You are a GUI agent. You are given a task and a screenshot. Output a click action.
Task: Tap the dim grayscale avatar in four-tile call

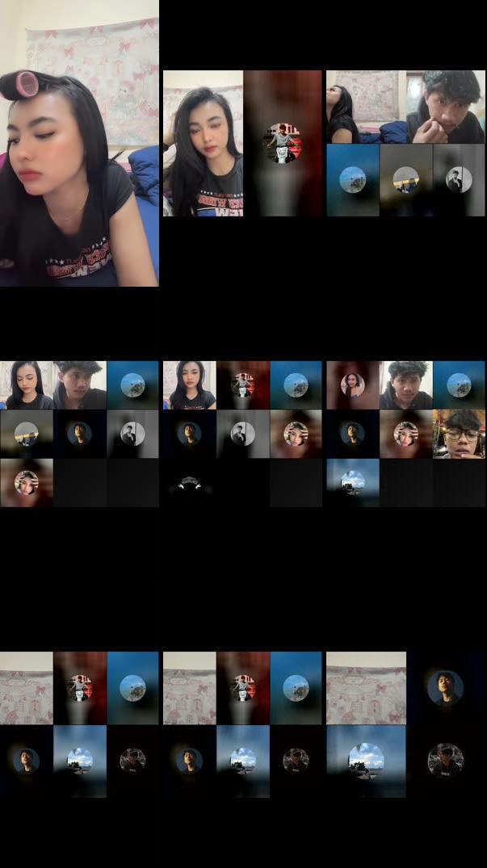pyautogui.click(x=446, y=761)
